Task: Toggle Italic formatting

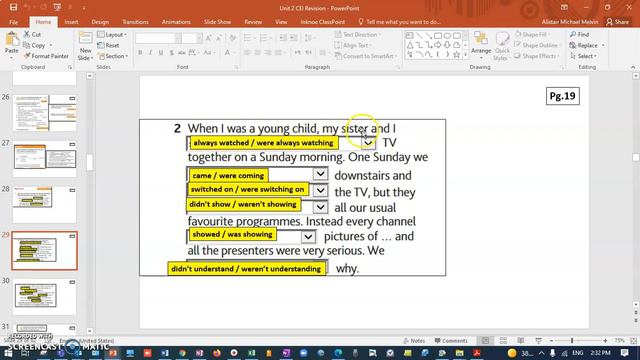Action: 151,53
